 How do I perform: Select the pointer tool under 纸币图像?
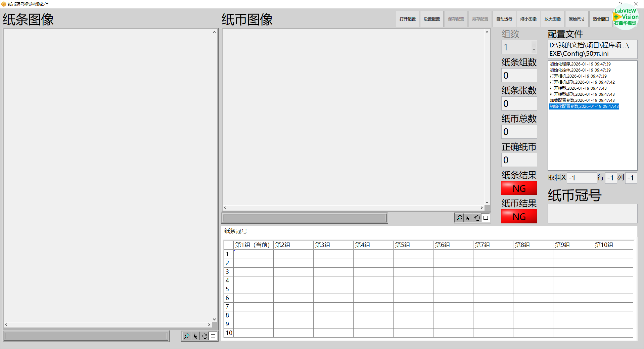[468, 218]
